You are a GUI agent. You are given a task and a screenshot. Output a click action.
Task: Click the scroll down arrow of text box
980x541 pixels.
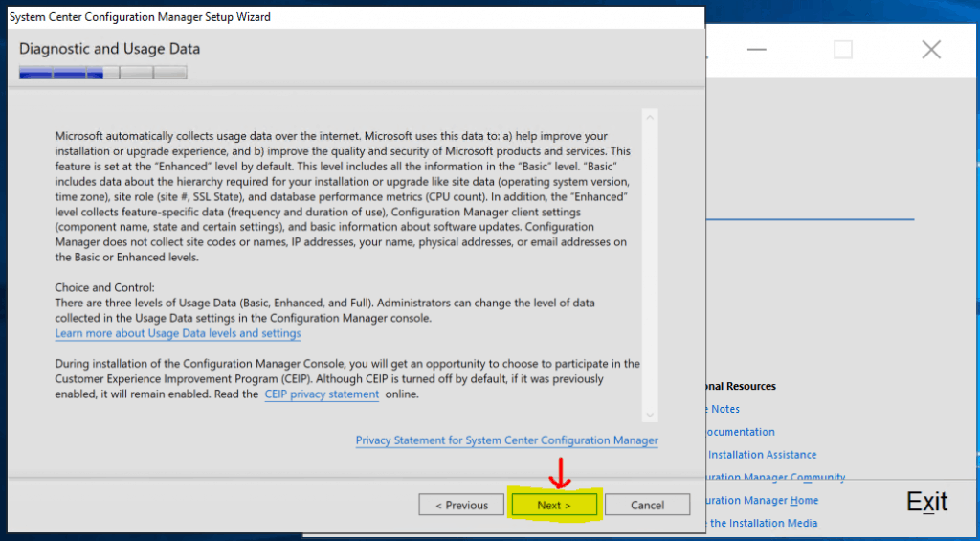[650, 415]
